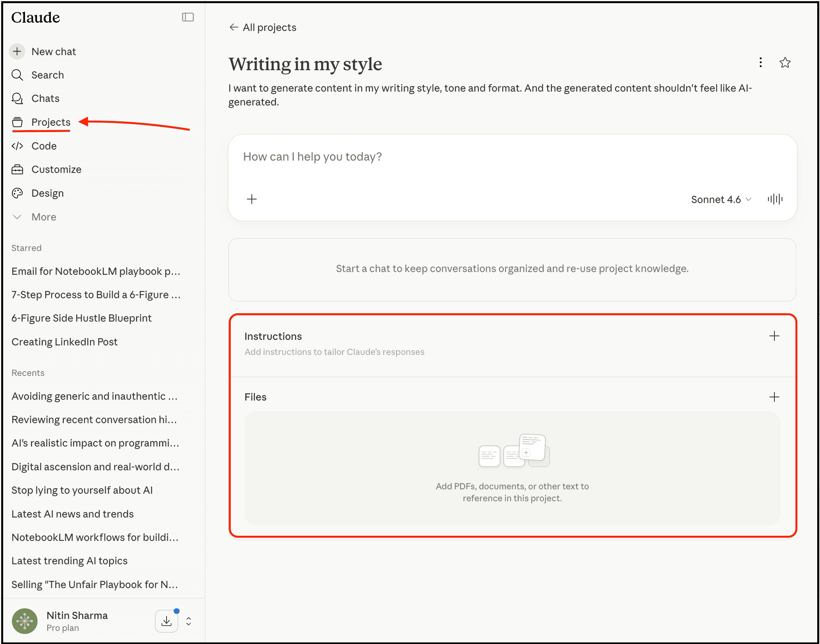This screenshot has width=820, height=644.
Task: Open Reviewing recent conversation history chat
Action: pyautogui.click(x=94, y=420)
